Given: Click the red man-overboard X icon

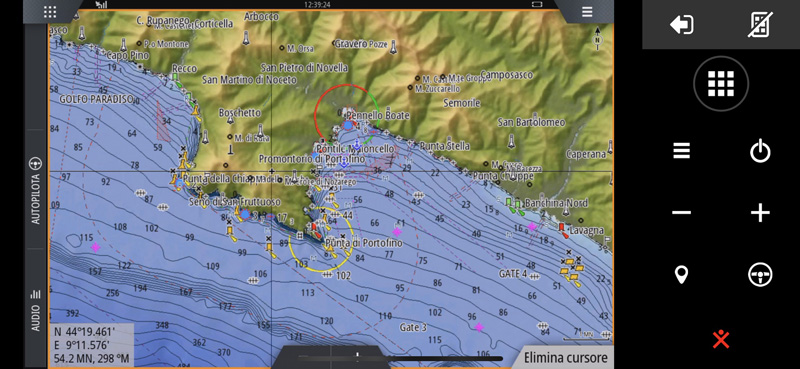Looking at the screenshot, I should [x=721, y=339].
